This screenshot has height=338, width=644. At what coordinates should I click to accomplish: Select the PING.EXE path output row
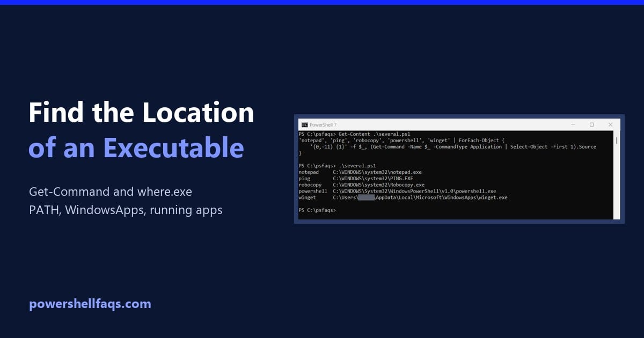coord(356,179)
